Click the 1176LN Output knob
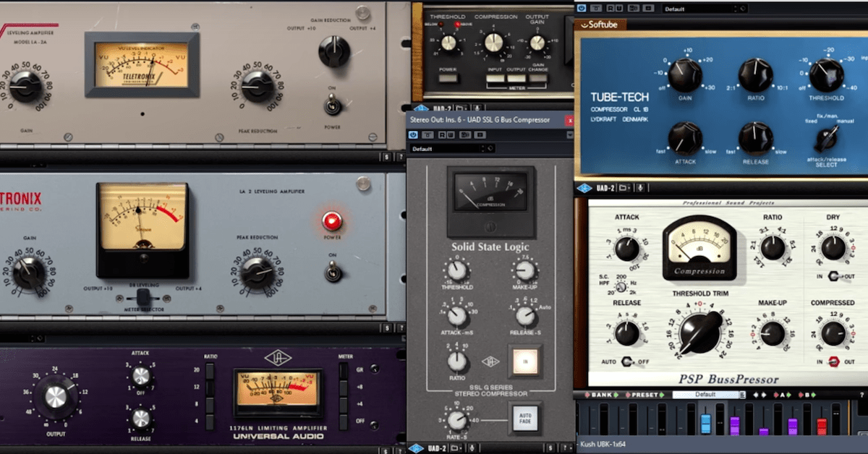The height and width of the screenshot is (454, 868). tap(56, 397)
